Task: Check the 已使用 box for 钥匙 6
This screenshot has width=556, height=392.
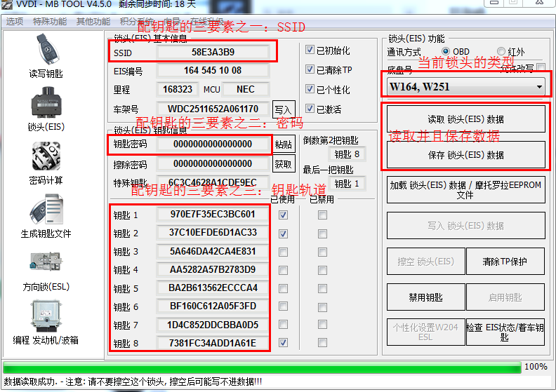Action: 283,306
